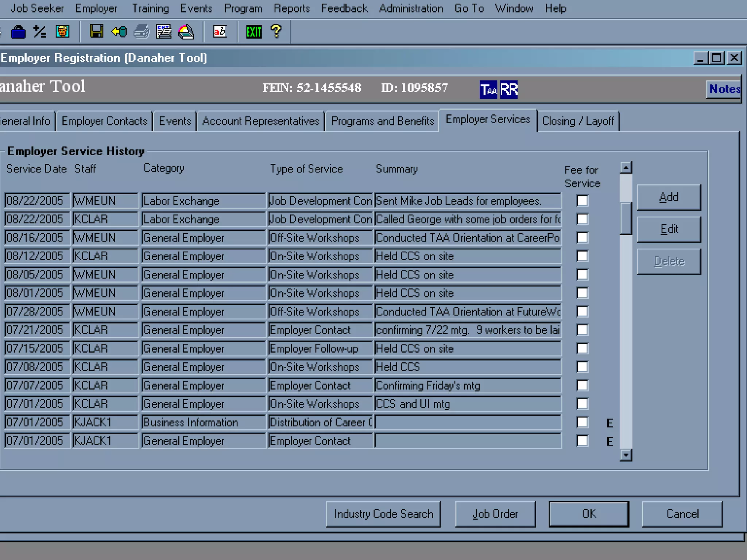Click the TAA badge icon
Image resolution: width=747 pixels, height=560 pixels.
(488, 89)
